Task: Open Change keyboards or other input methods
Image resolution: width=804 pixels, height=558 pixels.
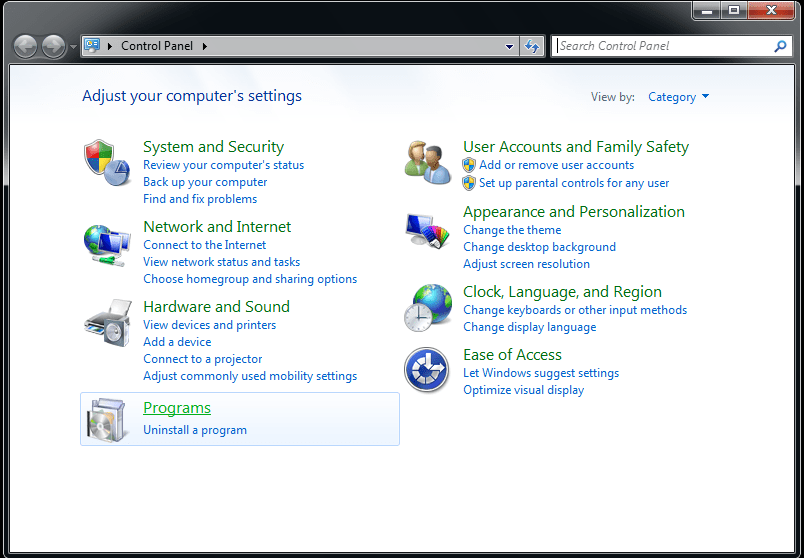Action: point(575,310)
